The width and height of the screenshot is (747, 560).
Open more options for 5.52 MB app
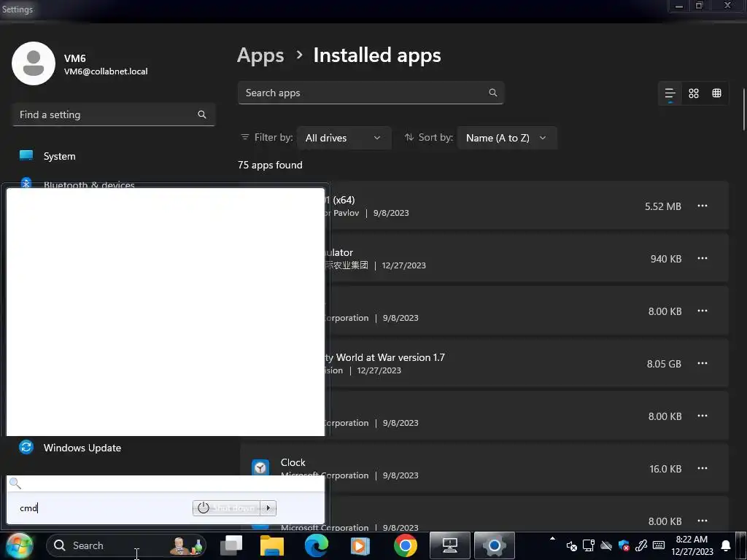pyautogui.click(x=703, y=206)
